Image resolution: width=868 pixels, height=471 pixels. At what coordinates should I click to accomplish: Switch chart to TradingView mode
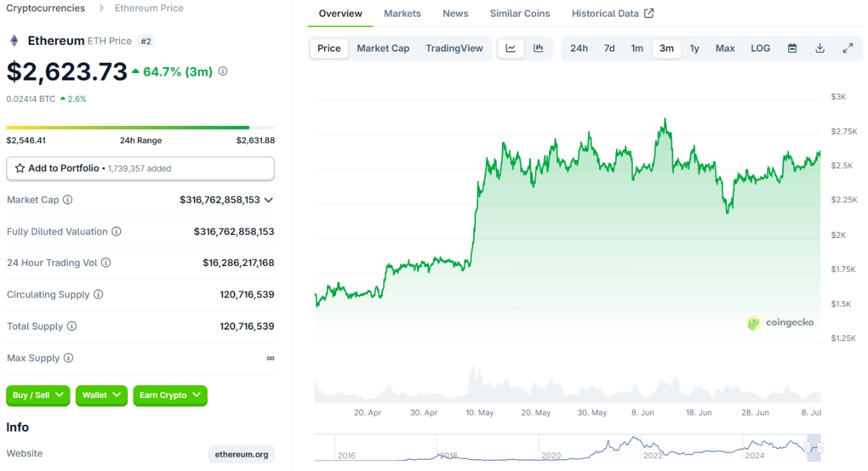(x=454, y=48)
